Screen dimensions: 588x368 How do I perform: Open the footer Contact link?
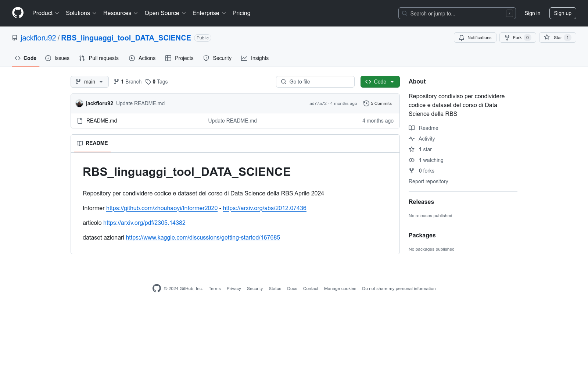pyautogui.click(x=311, y=289)
